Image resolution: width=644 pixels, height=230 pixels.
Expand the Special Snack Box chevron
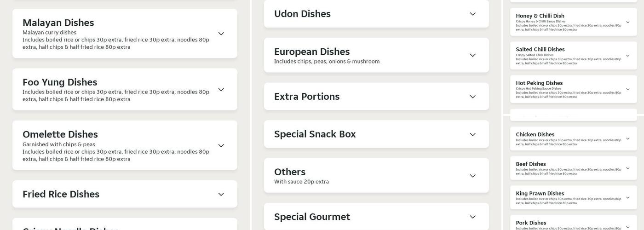click(x=473, y=135)
